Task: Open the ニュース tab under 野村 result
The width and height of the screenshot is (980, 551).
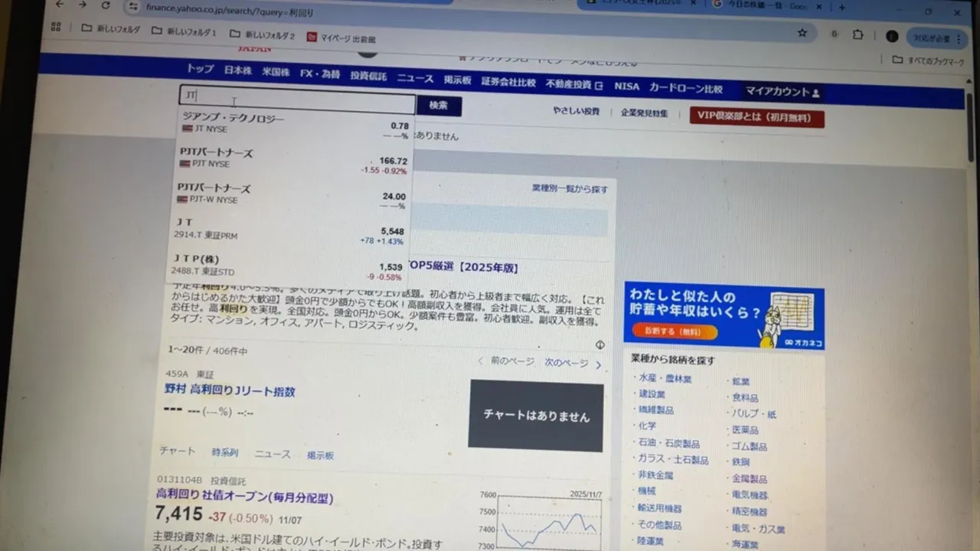Action: [x=273, y=454]
